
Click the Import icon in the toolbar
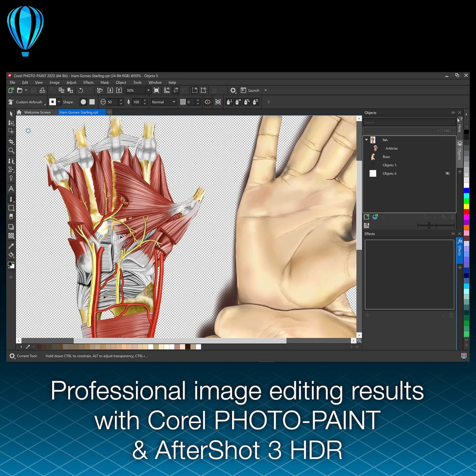click(x=110, y=90)
